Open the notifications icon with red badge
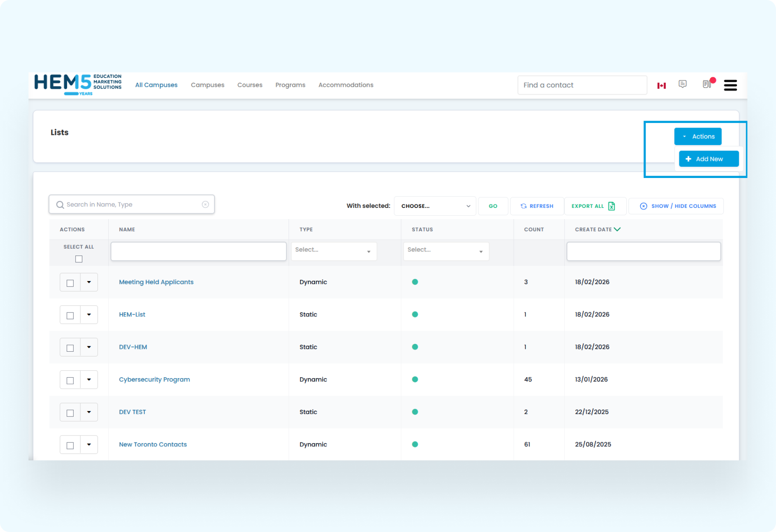Viewport: 776px width, 532px height. pyautogui.click(x=707, y=84)
